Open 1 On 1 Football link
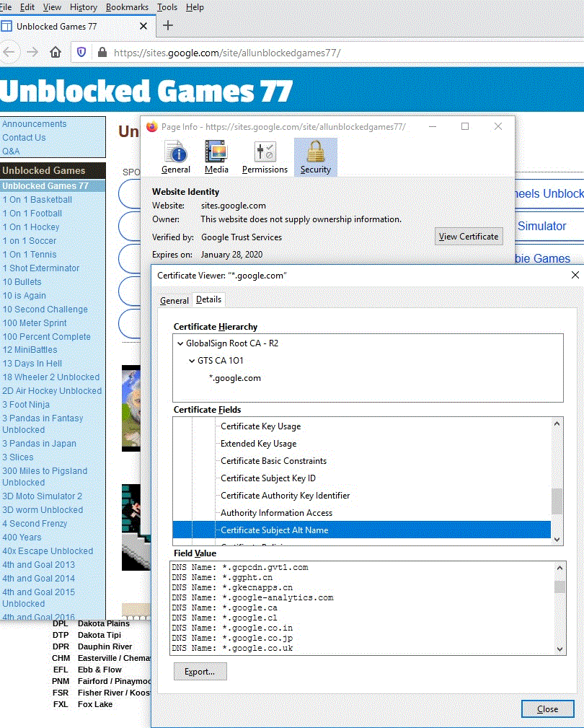Viewport: 584px width, 728px height. click(x=32, y=214)
